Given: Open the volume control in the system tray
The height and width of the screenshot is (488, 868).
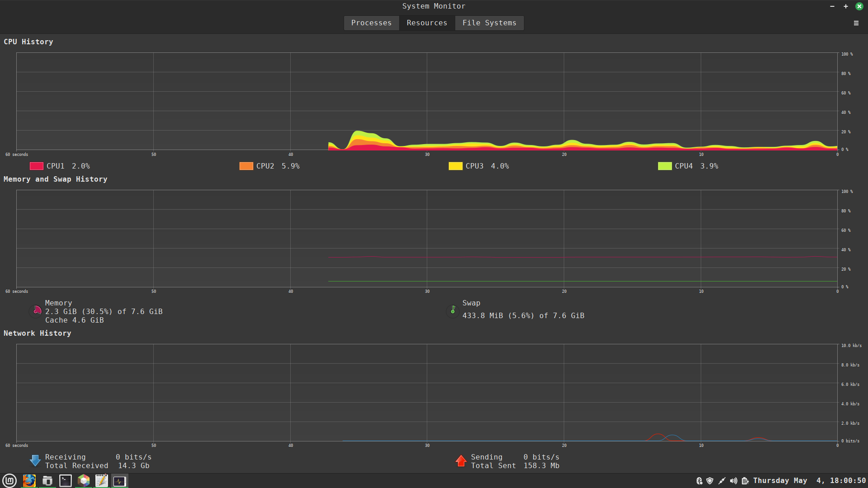Looking at the screenshot, I should [734, 481].
